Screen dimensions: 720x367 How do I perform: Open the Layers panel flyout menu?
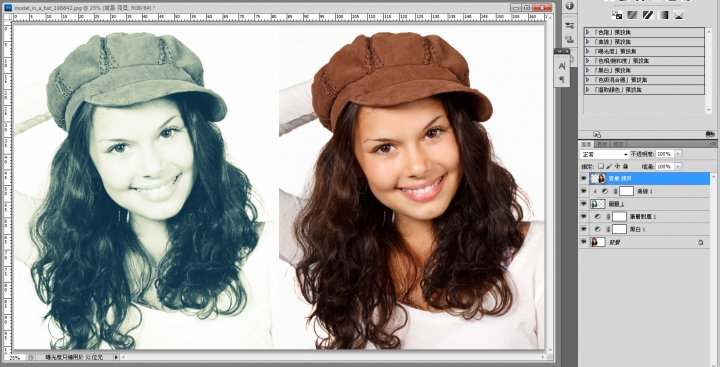tap(713, 144)
